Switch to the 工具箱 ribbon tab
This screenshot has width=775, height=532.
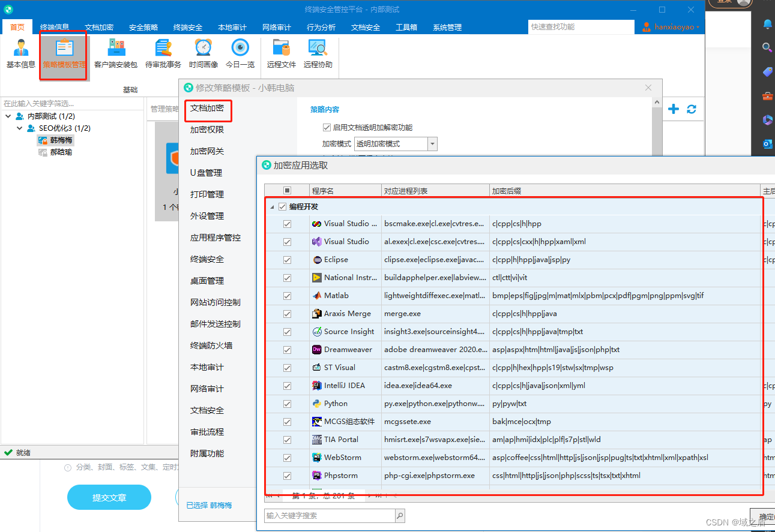point(406,28)
